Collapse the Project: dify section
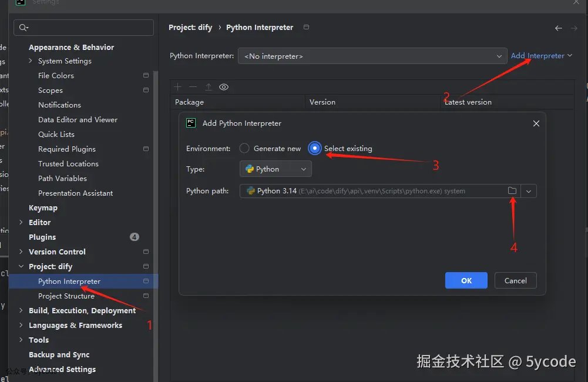 21,266
